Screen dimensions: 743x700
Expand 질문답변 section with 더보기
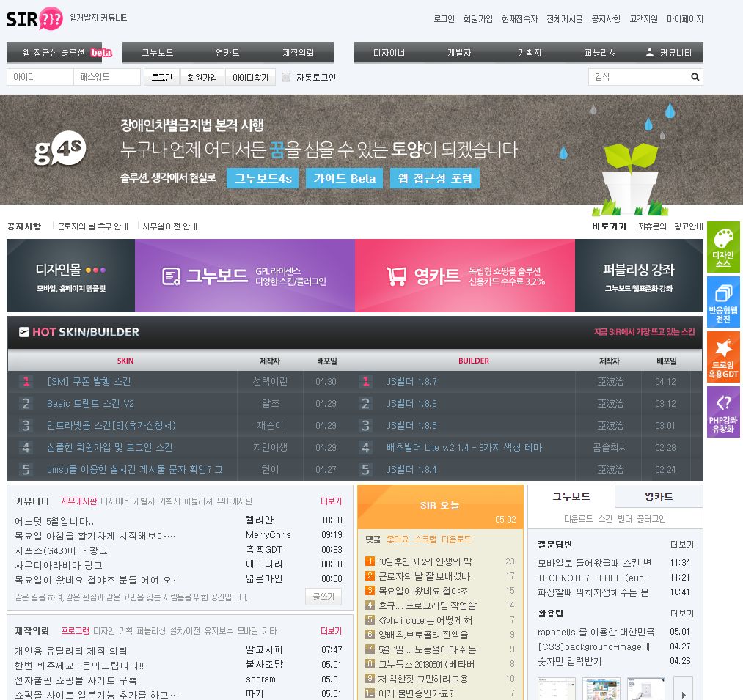pyautogui.click(x=681, y=545)
